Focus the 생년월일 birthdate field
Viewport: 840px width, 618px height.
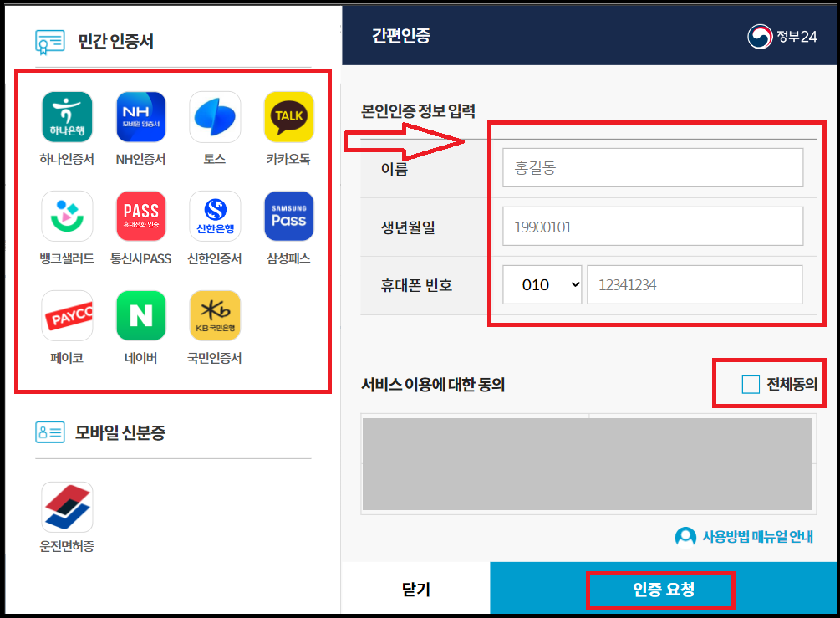[x=653, y=226]
